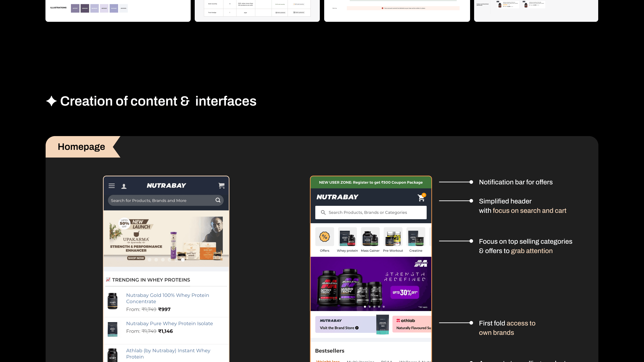Click the user profile icon in old header
This screenshot has width=644, height=362.
pyautogui.click(x=124, y=186)
